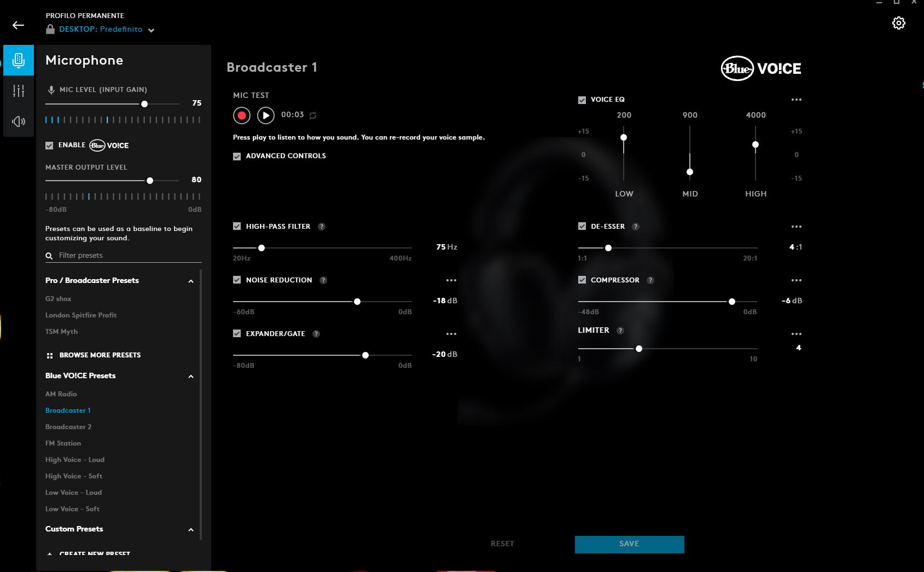Click the Reset button
The image size is (924, 572).
(502, 544)
